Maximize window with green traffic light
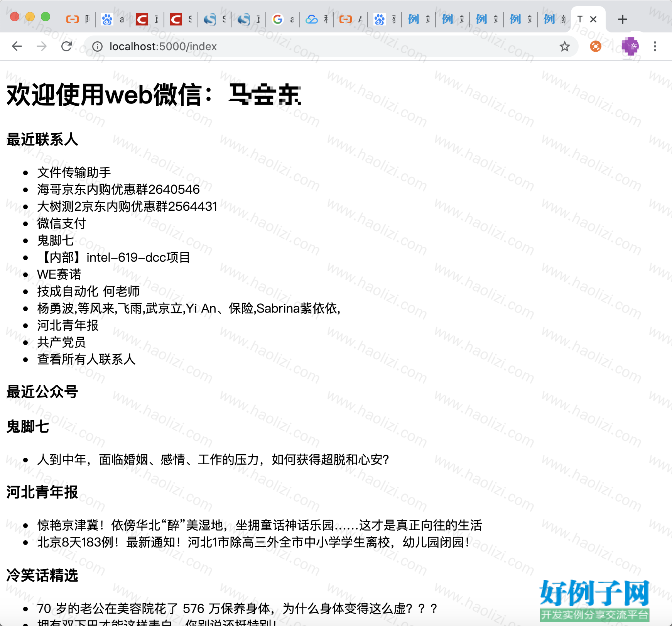Image resolution: width=672 pixels, height=626 pixels. click(46, 17)
